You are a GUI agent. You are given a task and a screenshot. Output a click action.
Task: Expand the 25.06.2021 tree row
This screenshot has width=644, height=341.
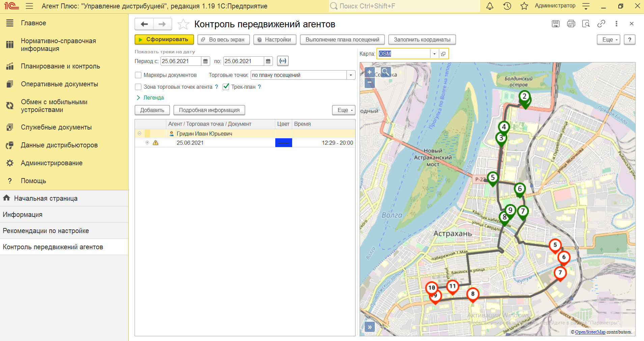pyautogui.click(x=147, y=143)
